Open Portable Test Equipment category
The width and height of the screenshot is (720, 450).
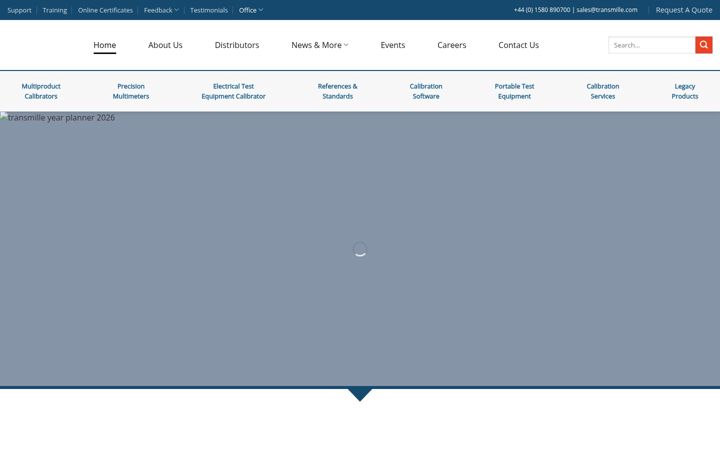pyautogui.click(x=514, y=91)
